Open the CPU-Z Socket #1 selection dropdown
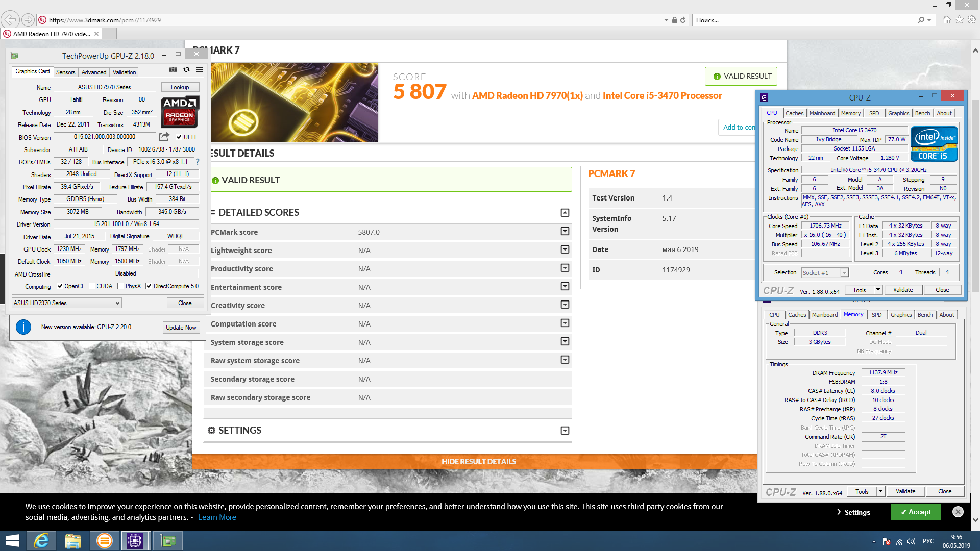The image size is (980, 551). [825, 273]
